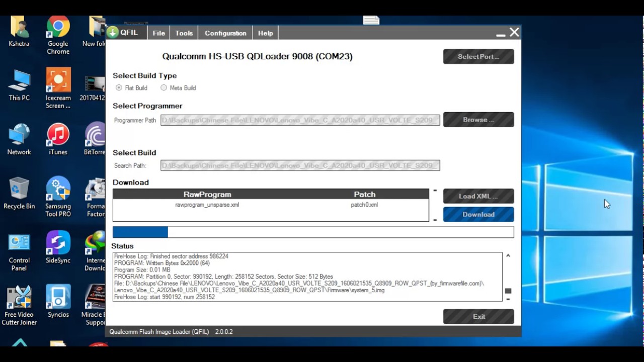Open the Network desktop icon

coord(19,139)
